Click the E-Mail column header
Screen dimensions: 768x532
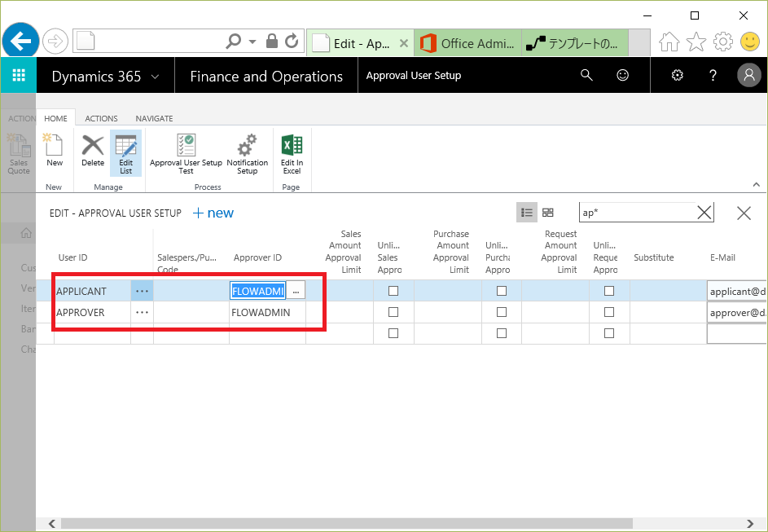(722, 257)
